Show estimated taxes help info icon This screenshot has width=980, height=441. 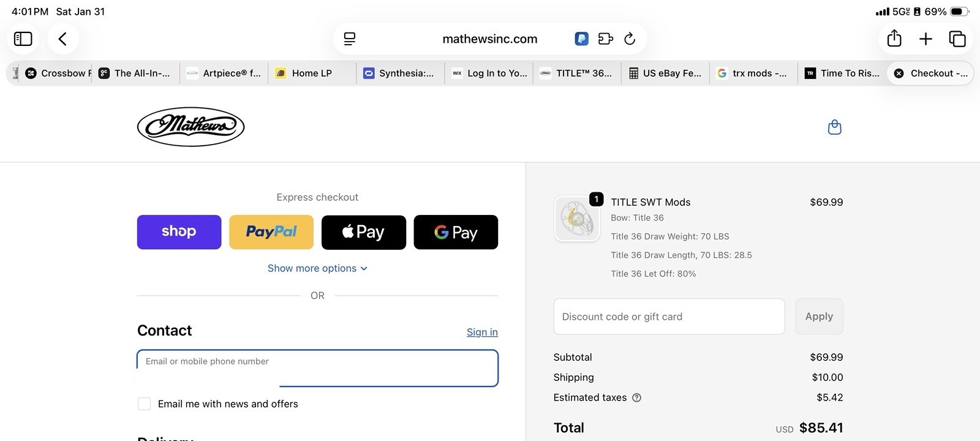click(x=636, y=398)
